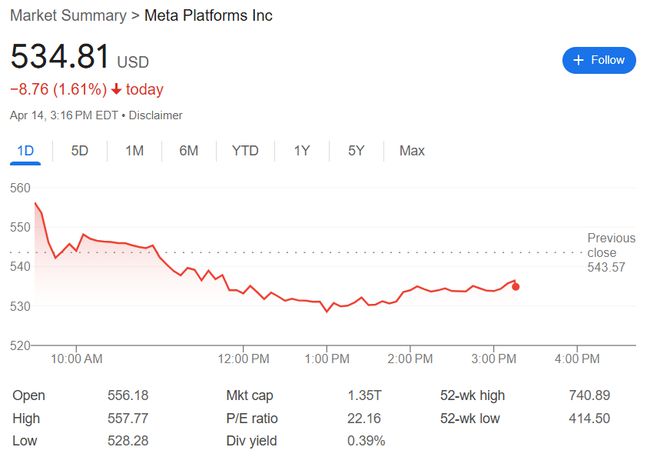Click the plus icon on Follow
The width and height of the screenshot is (660, 457).
coord(578,60)
